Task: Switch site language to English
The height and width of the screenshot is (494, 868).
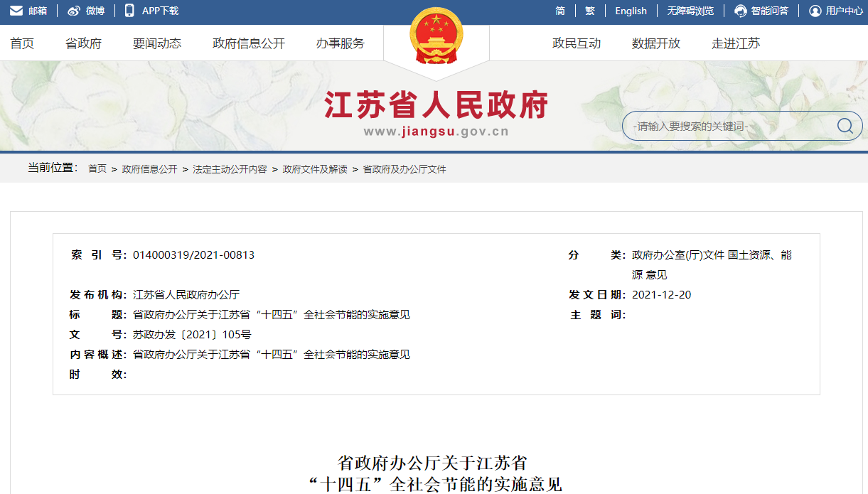Action: coord(631,11)
